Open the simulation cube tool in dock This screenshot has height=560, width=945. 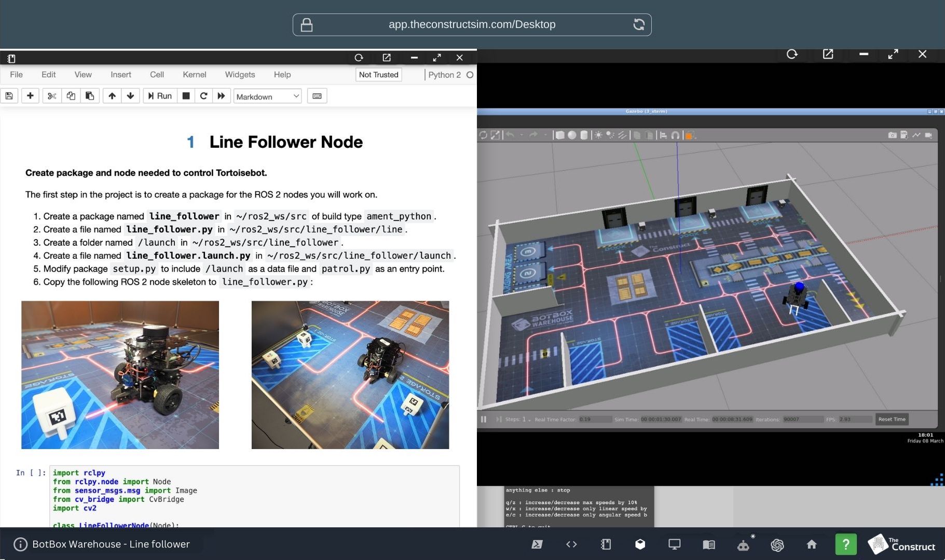coord(640,544)
